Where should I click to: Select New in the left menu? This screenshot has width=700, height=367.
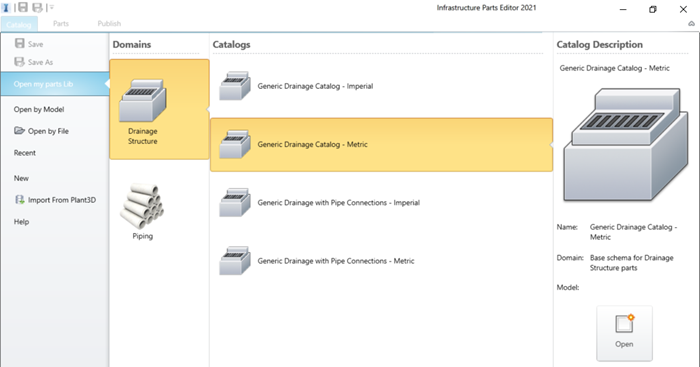[21, 178]
